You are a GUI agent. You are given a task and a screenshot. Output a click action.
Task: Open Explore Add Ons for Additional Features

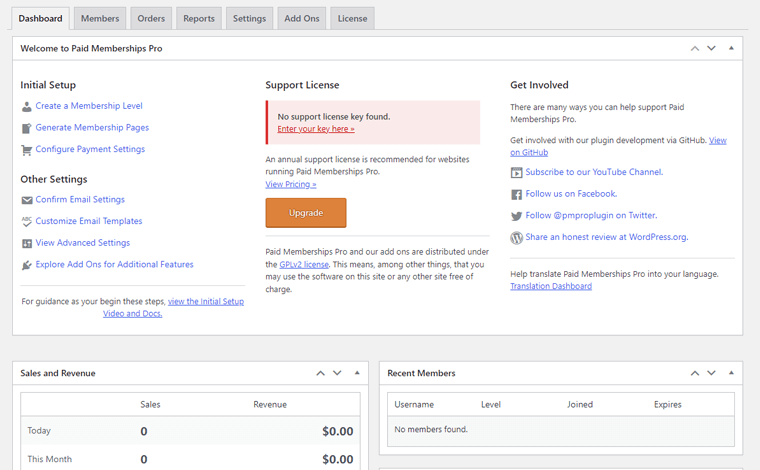(114, 265)
